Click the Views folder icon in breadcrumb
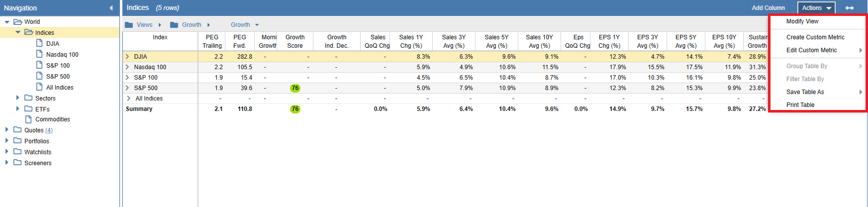 [129, 25]
